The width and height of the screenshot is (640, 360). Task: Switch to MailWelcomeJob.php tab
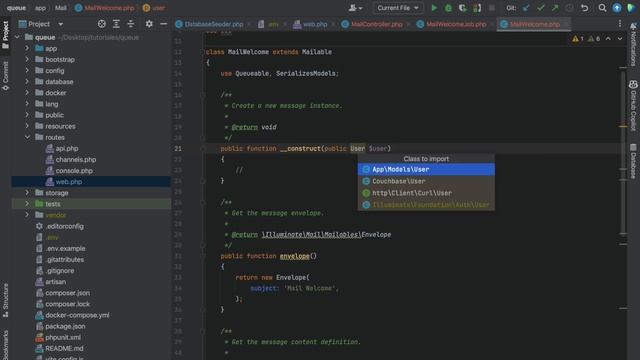456,24
